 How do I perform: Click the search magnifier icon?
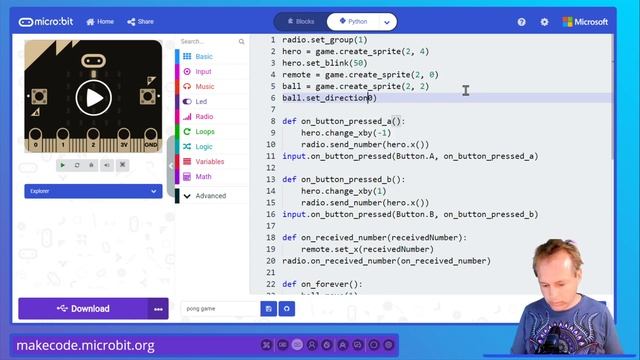241,42
